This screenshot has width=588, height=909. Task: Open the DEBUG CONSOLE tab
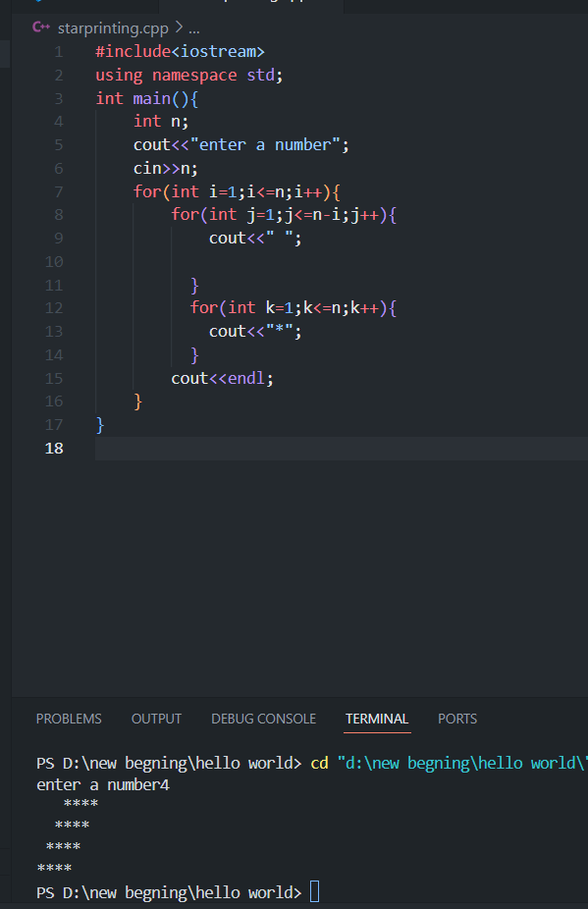pyautogui.click(x=263, y=719)
